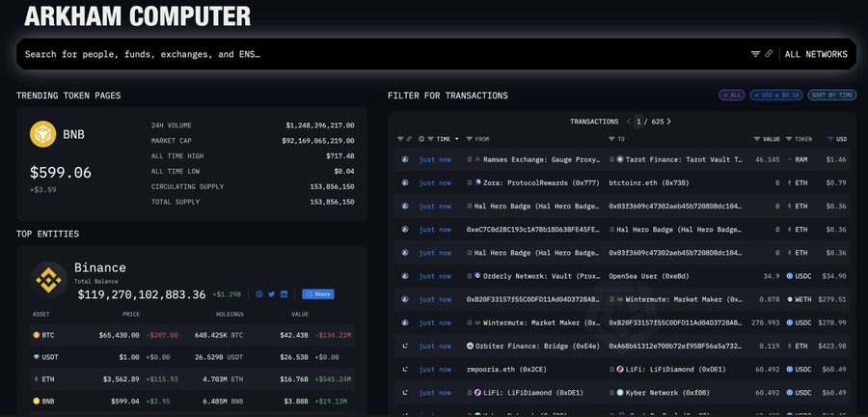Click the TIME sort caret arrow

(x=457, y=139)
